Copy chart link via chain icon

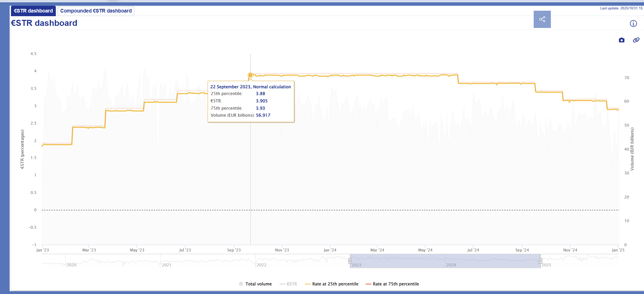pos(636,40)
